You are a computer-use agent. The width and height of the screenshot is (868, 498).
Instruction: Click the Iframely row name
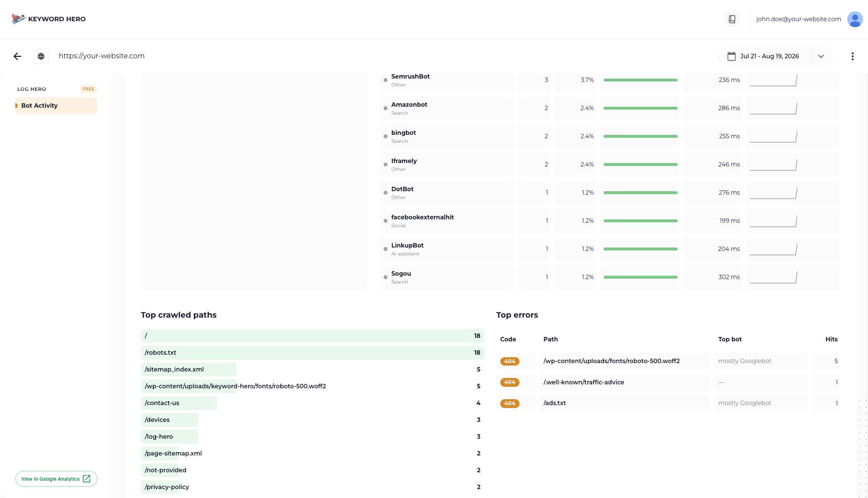[x=404, y=161]
